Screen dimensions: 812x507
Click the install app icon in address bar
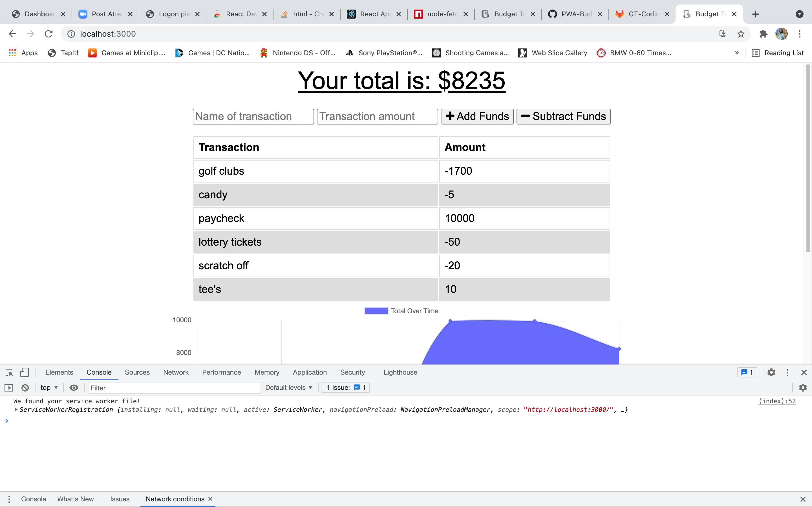(x=723, y=34)
